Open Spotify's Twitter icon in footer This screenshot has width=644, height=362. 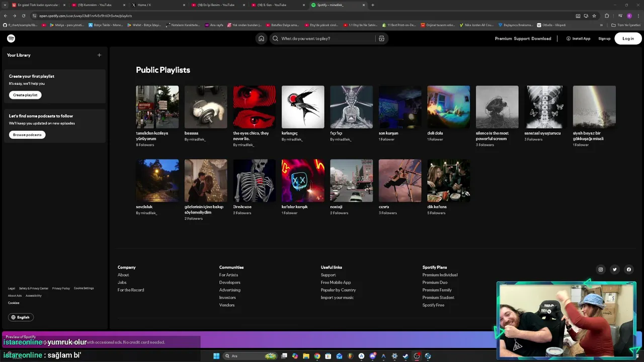[614, 269]
